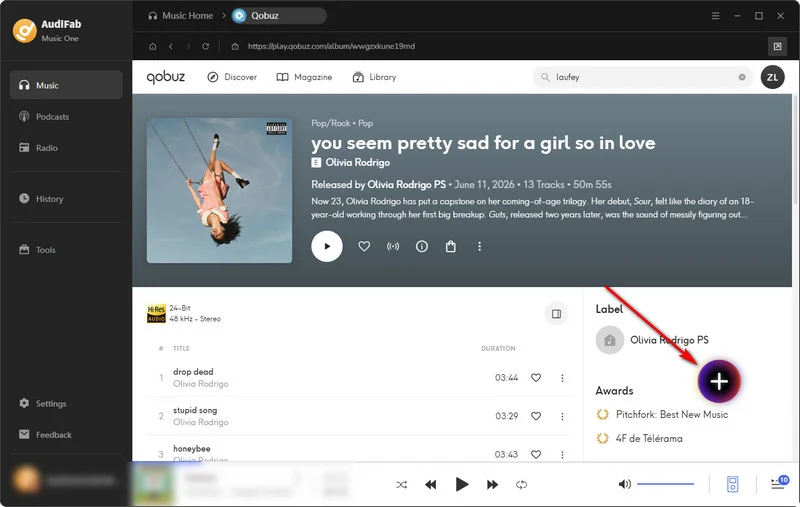Open the task queue list with badge 10
Screen dimensions: 800x507
click(x=778, y=484)
